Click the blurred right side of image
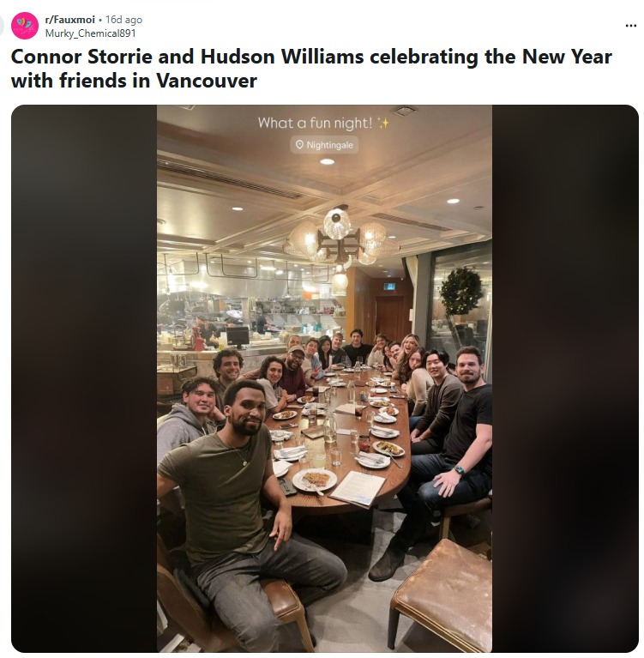This screenshot has height=658, width=644. pyautogui.click(x=565, y=378)
